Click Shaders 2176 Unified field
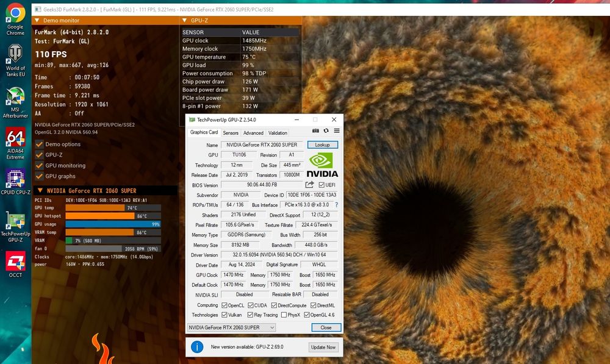 (x=243, y=215)
